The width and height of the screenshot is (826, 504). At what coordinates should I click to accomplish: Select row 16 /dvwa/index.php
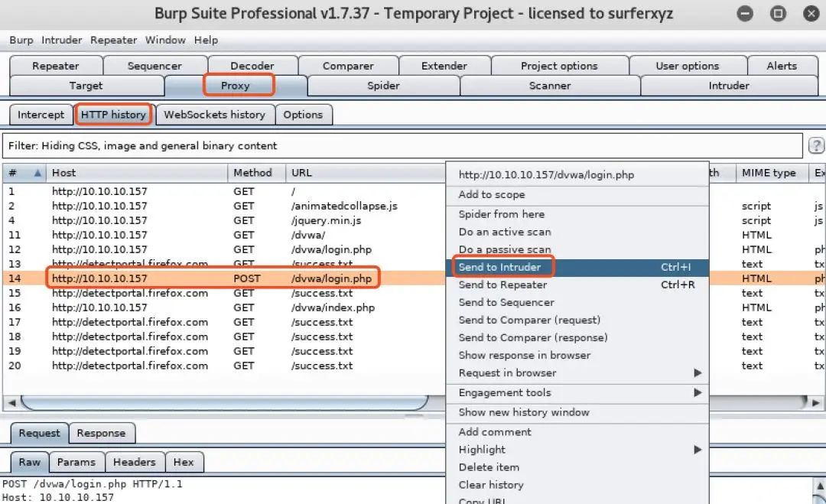[224, 307]
